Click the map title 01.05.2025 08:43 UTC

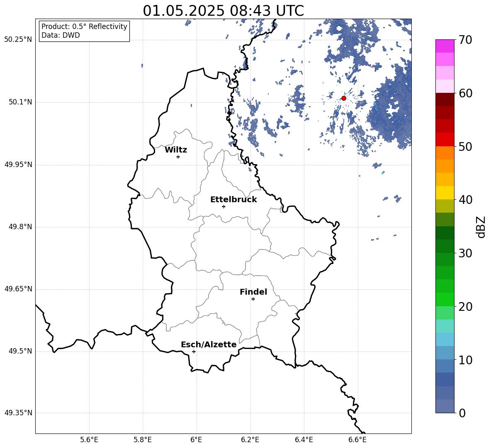click(x=223, y=11)
